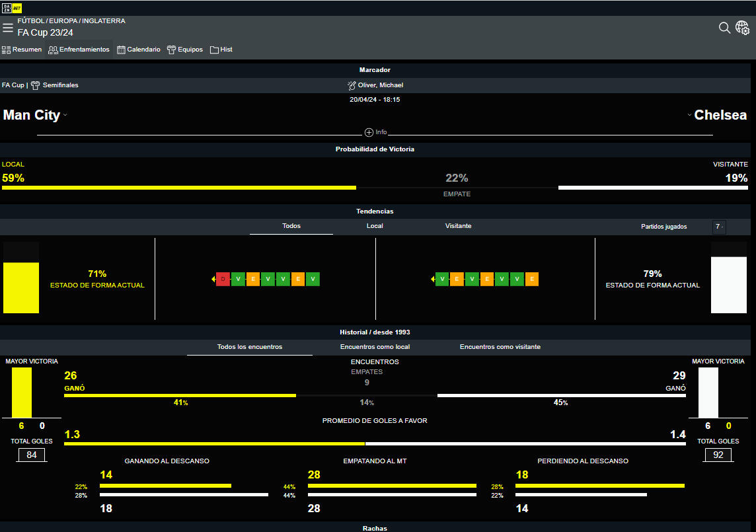
Task: Switch history to Encuentros como local
Action: pos(375,347)
